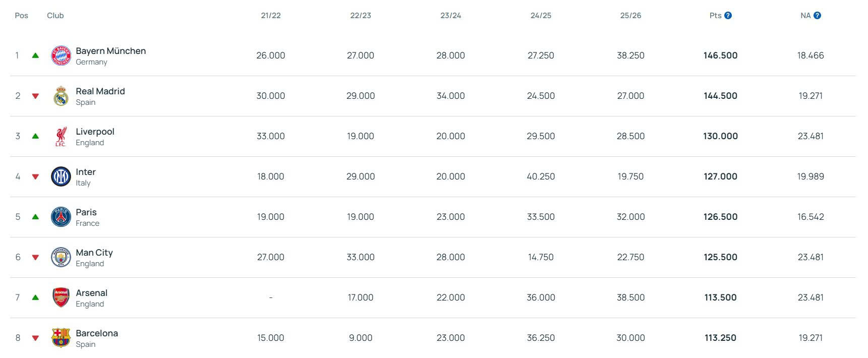Click the Pos column header
This screenshot has height=358, width=868.
click(x=21, y=16)
